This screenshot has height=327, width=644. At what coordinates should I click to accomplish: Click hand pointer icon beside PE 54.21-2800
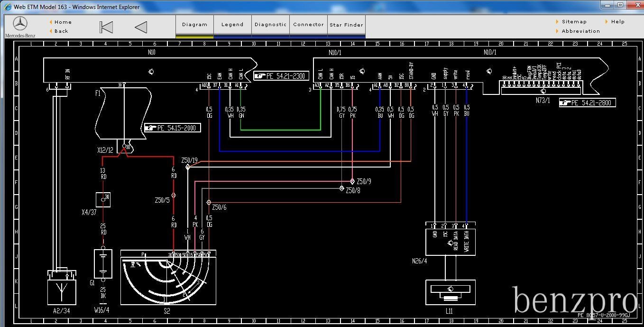(x=565, y=103)
